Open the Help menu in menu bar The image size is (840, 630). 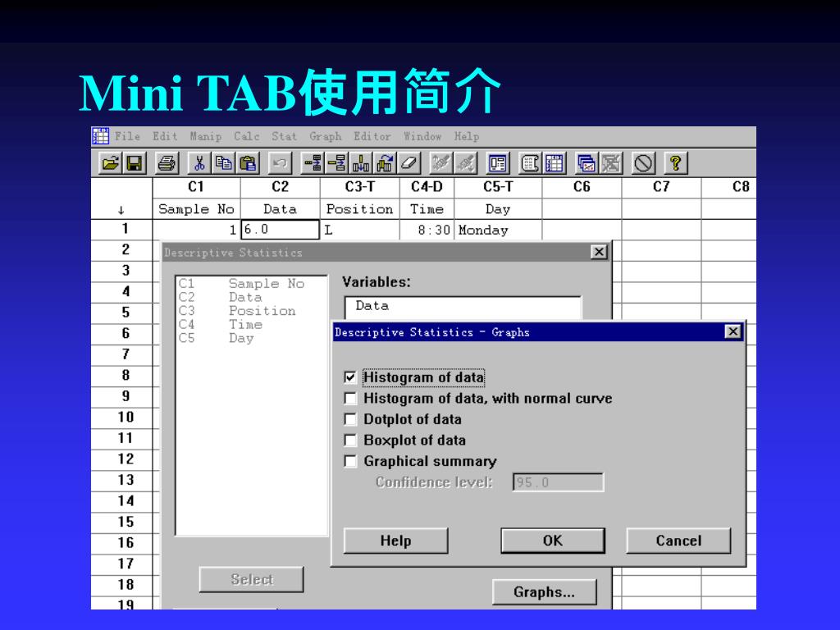(467, 136)
